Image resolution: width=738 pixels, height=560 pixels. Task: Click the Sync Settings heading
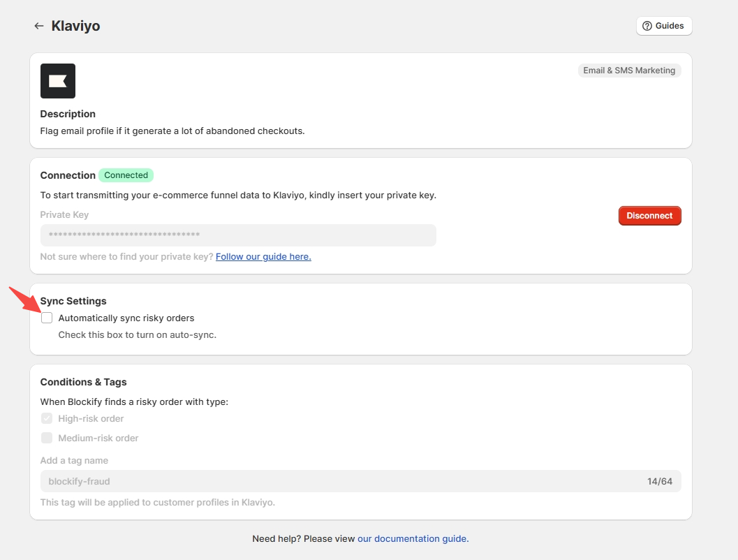click(73, 301)
